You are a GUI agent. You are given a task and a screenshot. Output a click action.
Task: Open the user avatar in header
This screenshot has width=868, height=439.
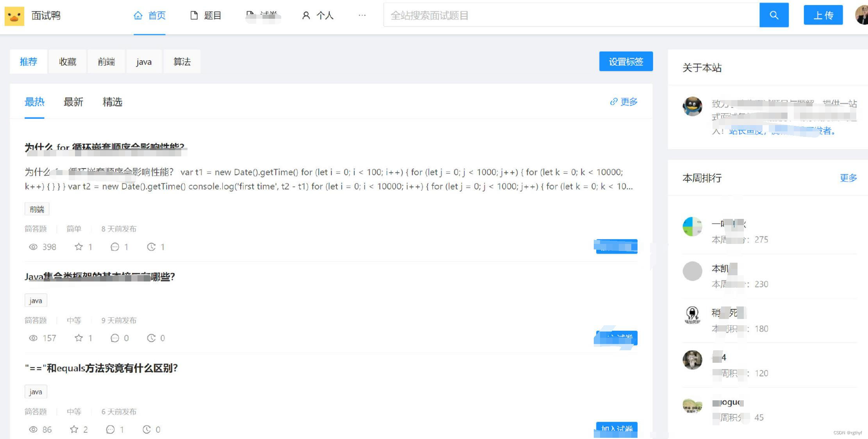pos(861,15)
